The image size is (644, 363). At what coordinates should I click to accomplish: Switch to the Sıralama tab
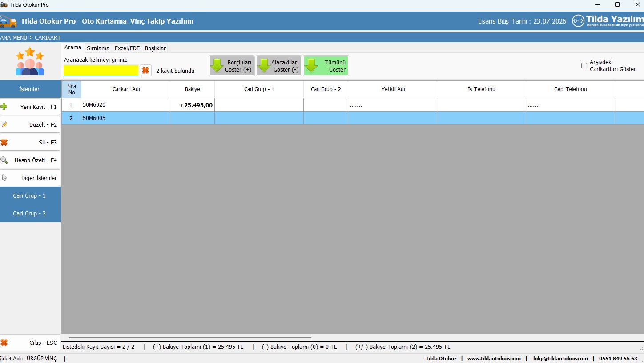pyautogui.click(x=98, y=48)
